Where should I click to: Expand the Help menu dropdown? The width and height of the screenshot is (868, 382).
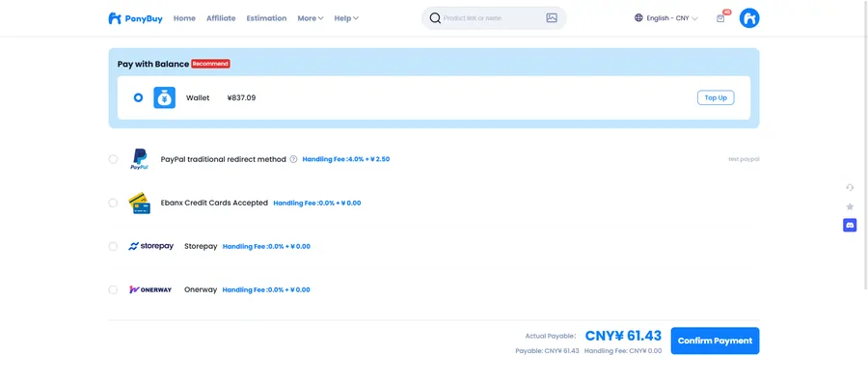point(346,18)
